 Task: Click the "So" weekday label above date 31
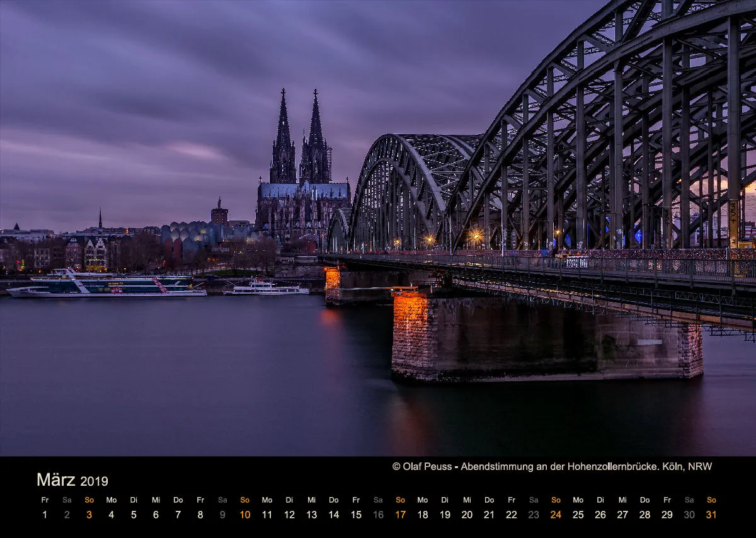click(x=711, y=500)
